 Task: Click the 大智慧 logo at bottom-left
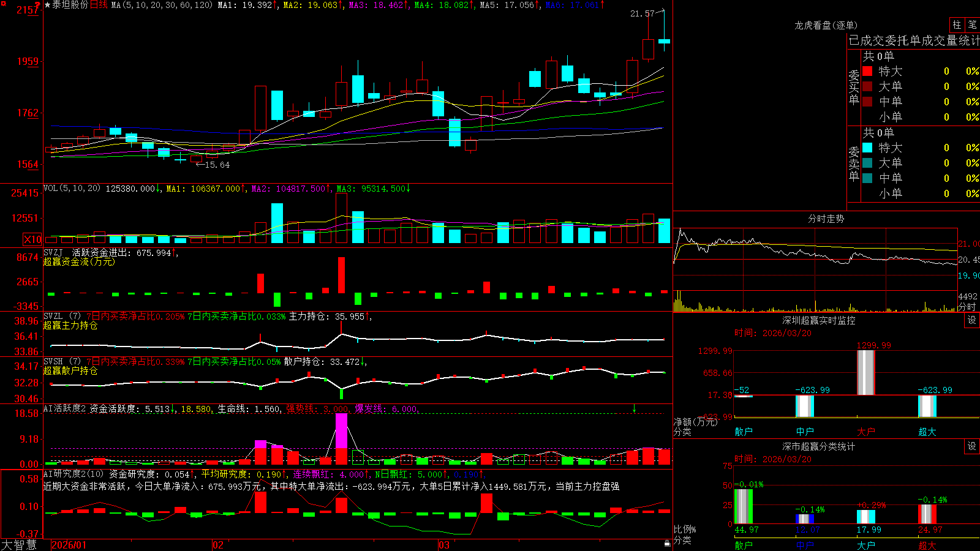[18, 545]
